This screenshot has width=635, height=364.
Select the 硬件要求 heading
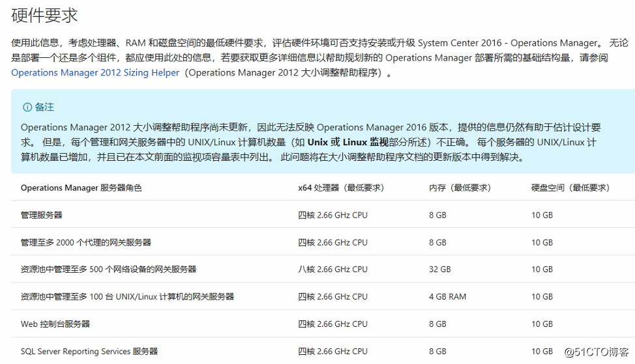tap(44, 16)
